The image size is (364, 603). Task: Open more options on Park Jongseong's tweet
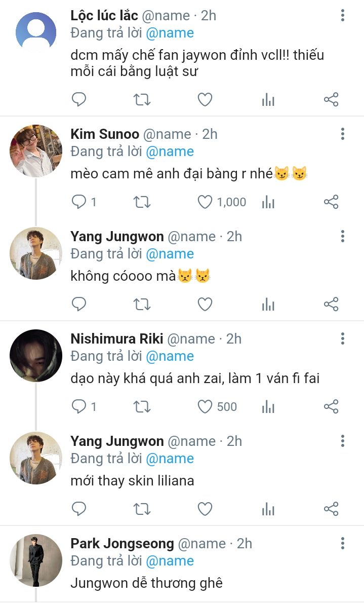(343, 544)
